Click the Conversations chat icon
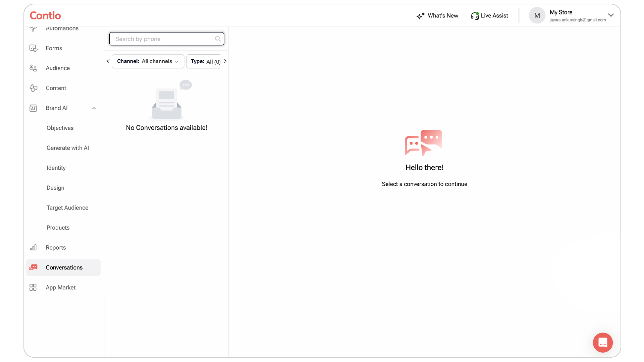 coord(33,267)
